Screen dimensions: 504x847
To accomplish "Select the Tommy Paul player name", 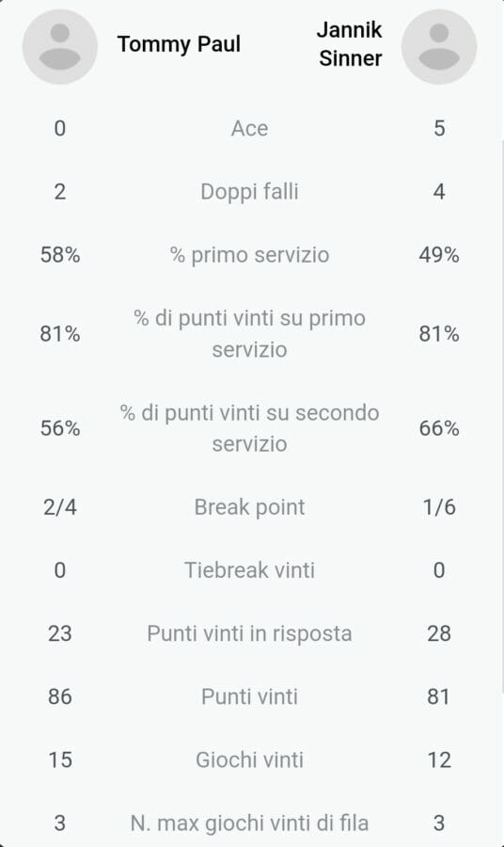I will click(180, 44).
